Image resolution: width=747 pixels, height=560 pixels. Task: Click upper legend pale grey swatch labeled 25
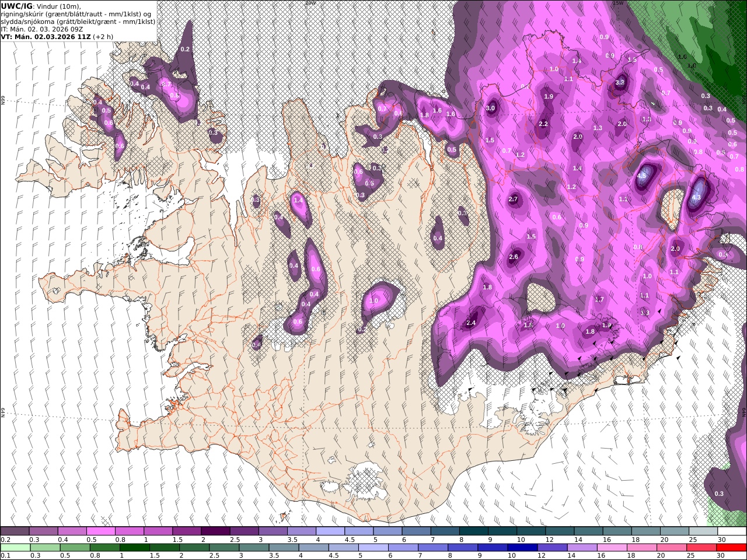click(703, 531)
